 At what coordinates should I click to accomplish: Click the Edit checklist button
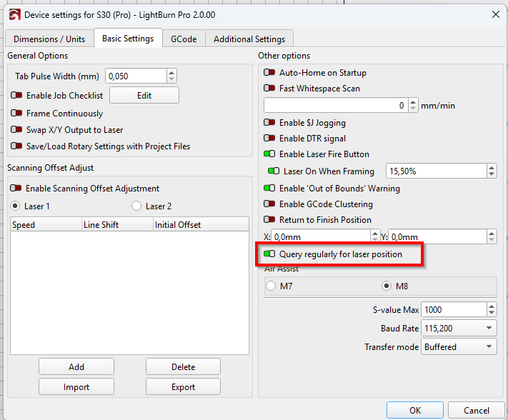(x=144, y=95)
